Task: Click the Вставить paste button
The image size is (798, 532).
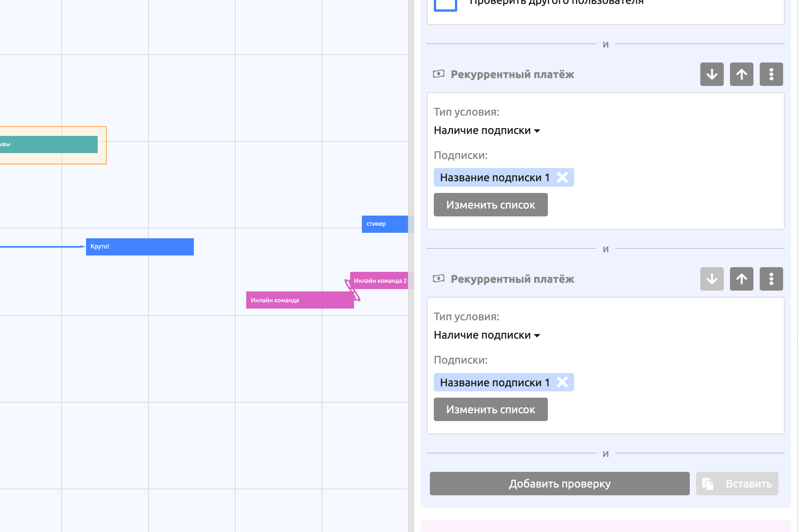Action: pos(737,484)
